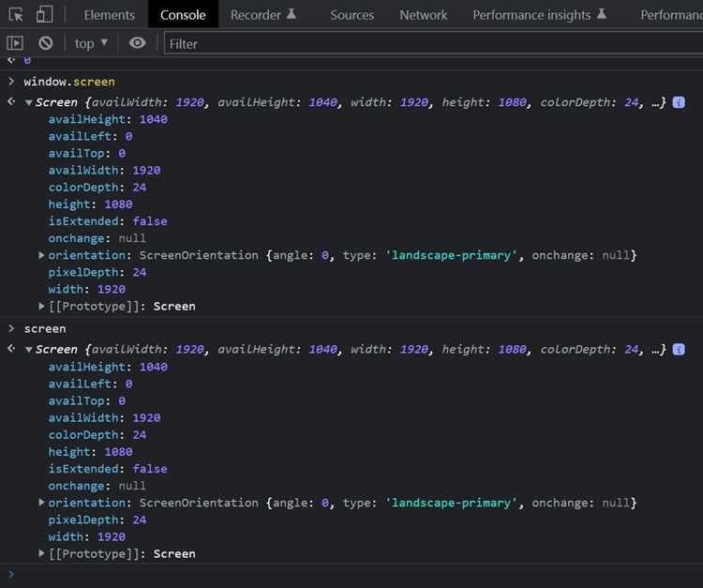The image size is (703, 588).
Task: Open the top context dropdown
Action: point(91,43)
